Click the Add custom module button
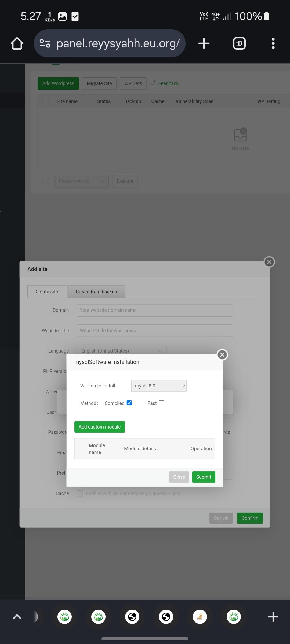 click(x=99, y=427)
